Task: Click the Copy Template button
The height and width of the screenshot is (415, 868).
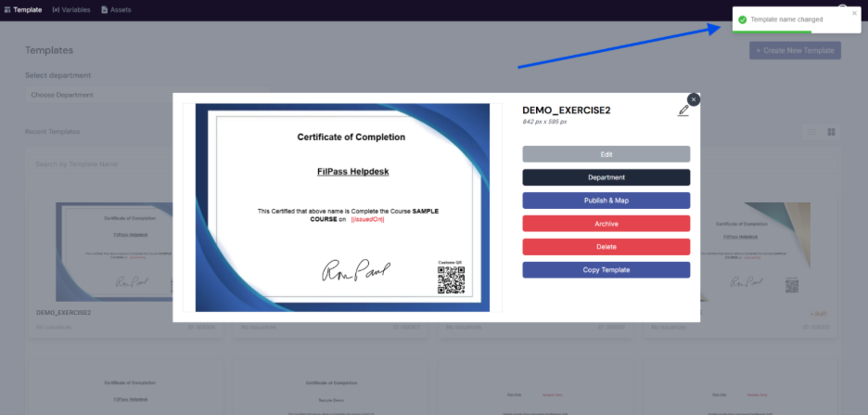Action: (x=606, y=270)
